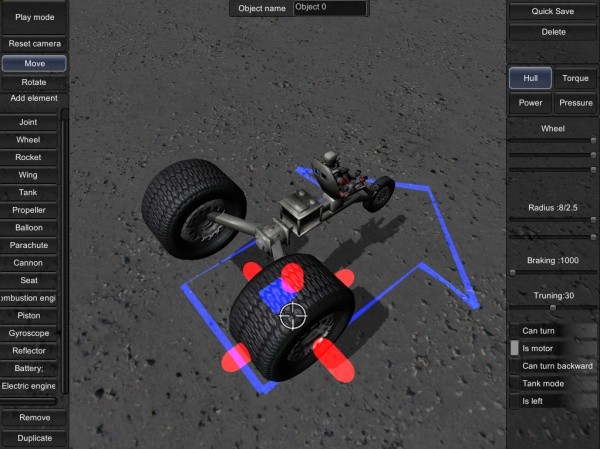This screenshot has height=449, width=600.
Task: Click the element list vertical scrollbar
Action: click(x=64, y=251)
